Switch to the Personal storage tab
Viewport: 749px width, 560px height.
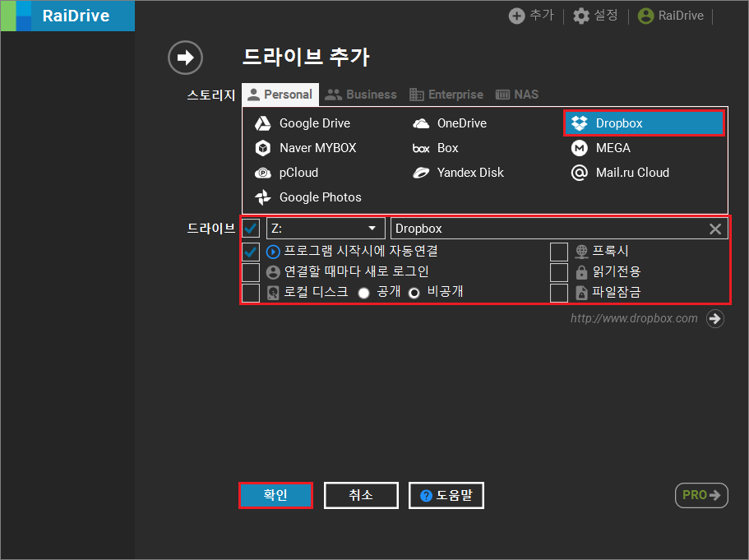(280, 95)
